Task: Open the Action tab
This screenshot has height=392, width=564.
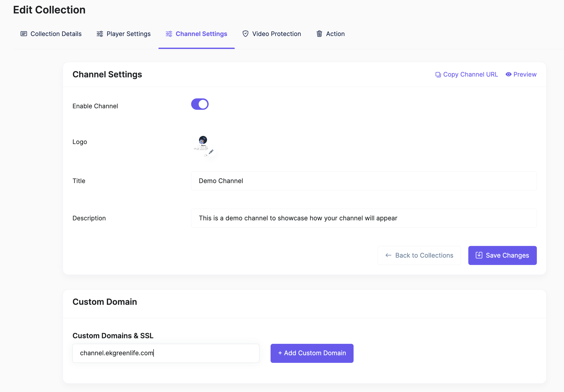Action: (x=335, y=34)
